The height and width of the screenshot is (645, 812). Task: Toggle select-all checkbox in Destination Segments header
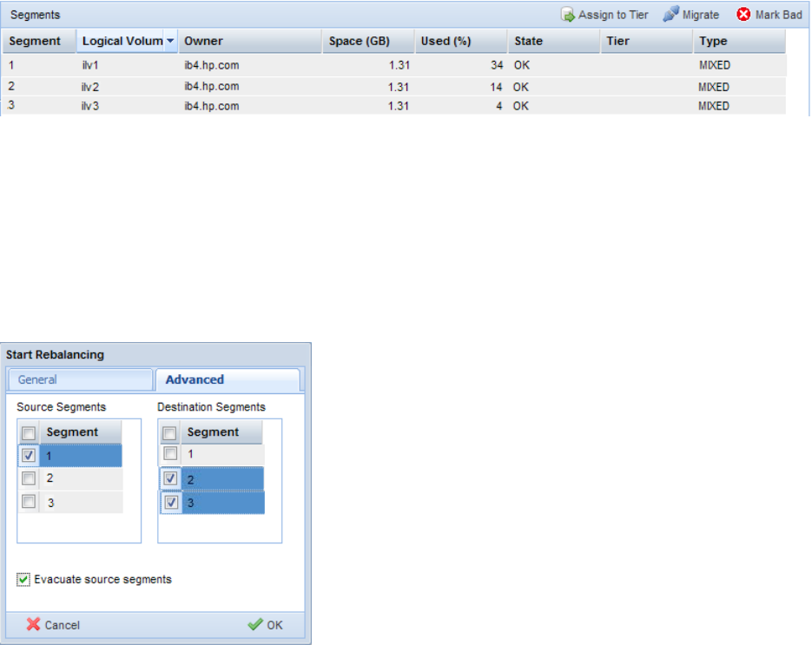[170, 433]
